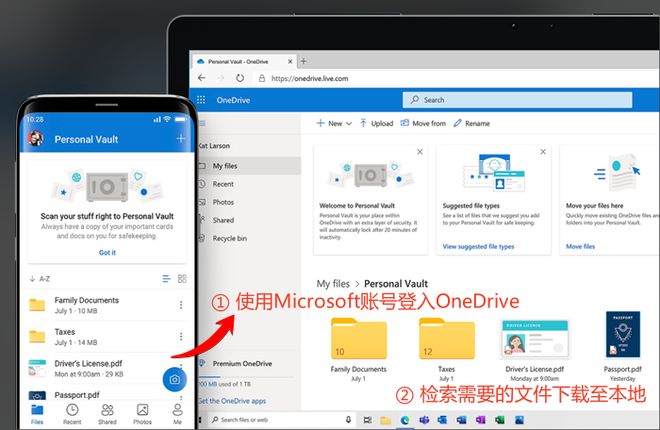The image size is (660, 430).
Task: Tap the camera scan button on phone
Action: (174, 380)
